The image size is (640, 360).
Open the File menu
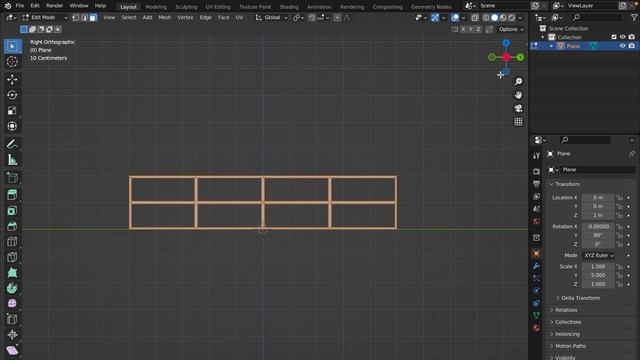tap(20, 6)
